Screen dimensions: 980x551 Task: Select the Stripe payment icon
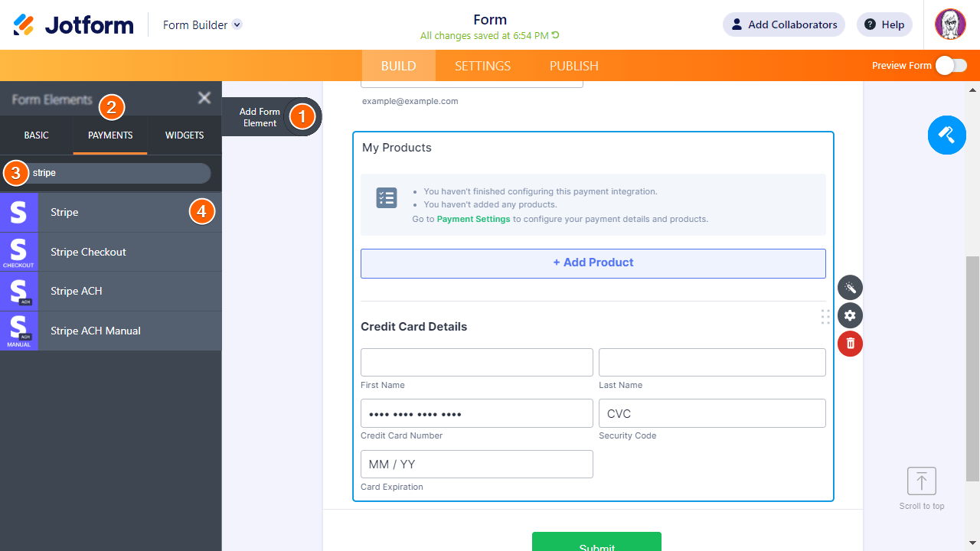(x=18, y=212)
